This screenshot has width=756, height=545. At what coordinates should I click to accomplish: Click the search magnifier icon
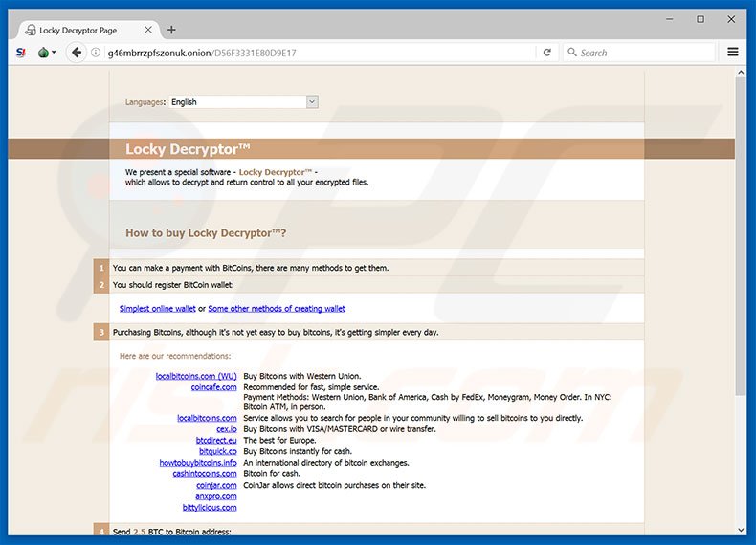(x=572, y=52)
